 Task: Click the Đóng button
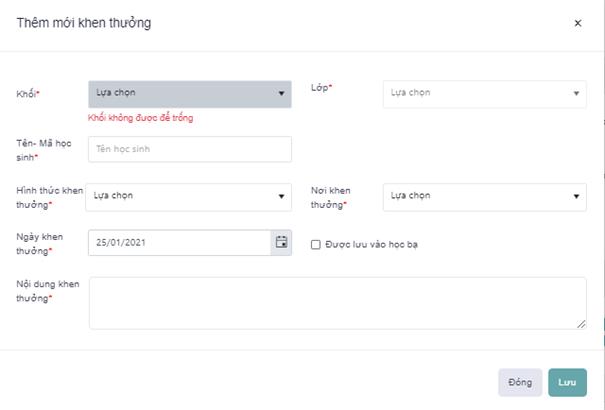[520, 383]
